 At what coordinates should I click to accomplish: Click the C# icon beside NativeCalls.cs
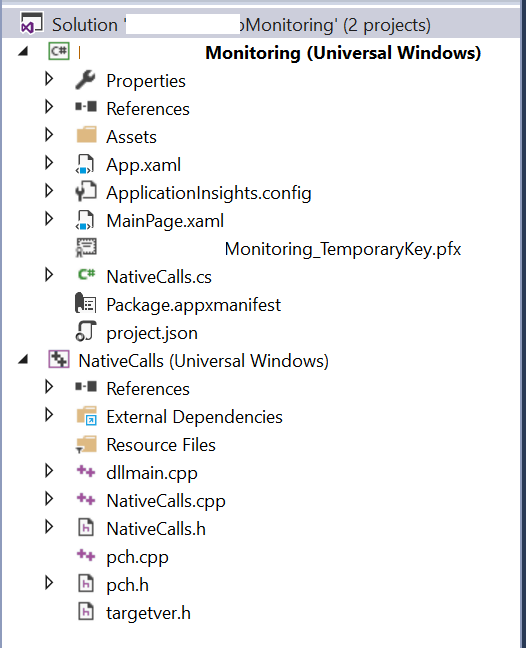pos(87,275)
